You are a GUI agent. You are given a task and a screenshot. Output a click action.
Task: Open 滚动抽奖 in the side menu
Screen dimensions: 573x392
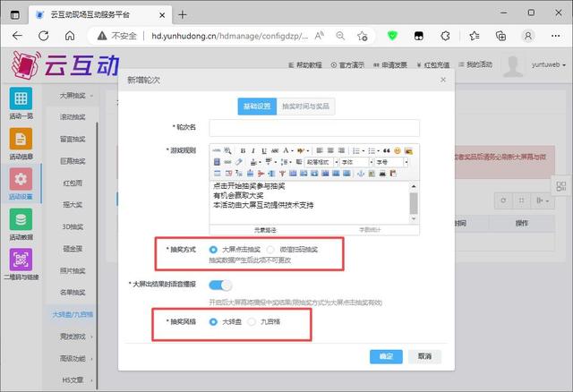click(73, 117)
